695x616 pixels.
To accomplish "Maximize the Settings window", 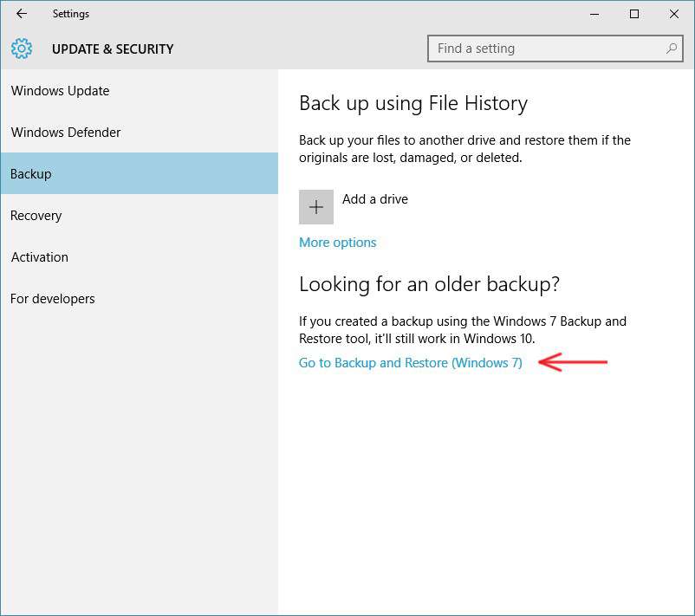I will (634, 14).
